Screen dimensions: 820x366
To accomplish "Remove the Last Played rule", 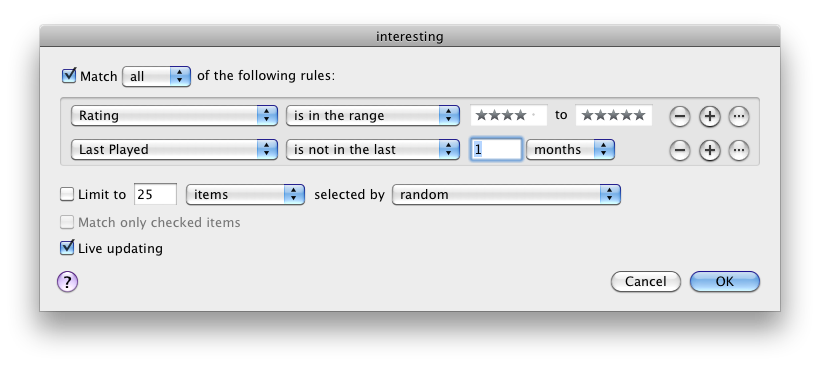I will (x=679, y=151).
